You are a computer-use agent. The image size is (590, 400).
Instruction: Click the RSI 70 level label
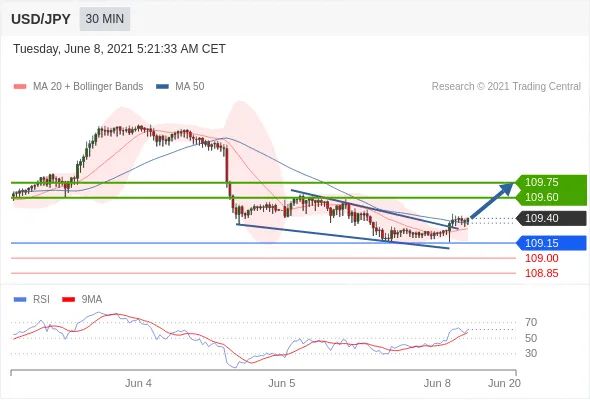(x=531, y=322)
